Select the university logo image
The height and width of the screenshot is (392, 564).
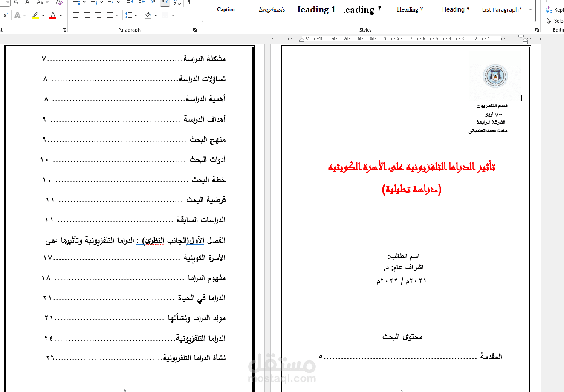tap(495, 77)
